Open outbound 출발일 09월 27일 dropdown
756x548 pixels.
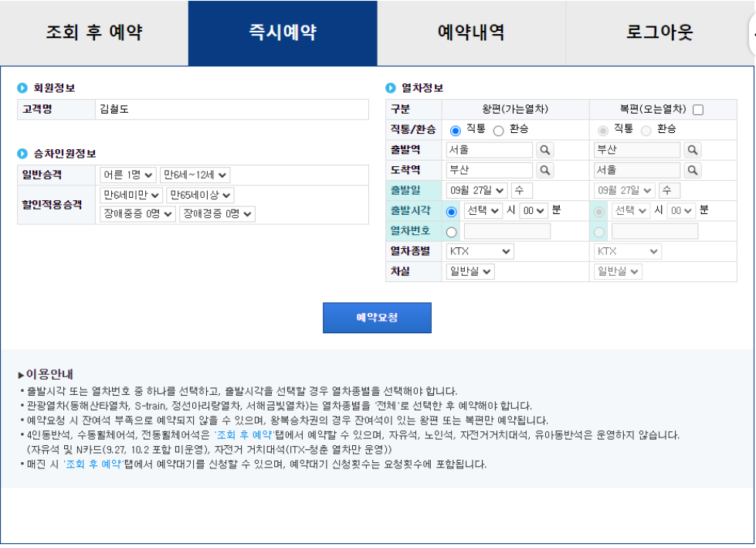(x=476, y=191)
